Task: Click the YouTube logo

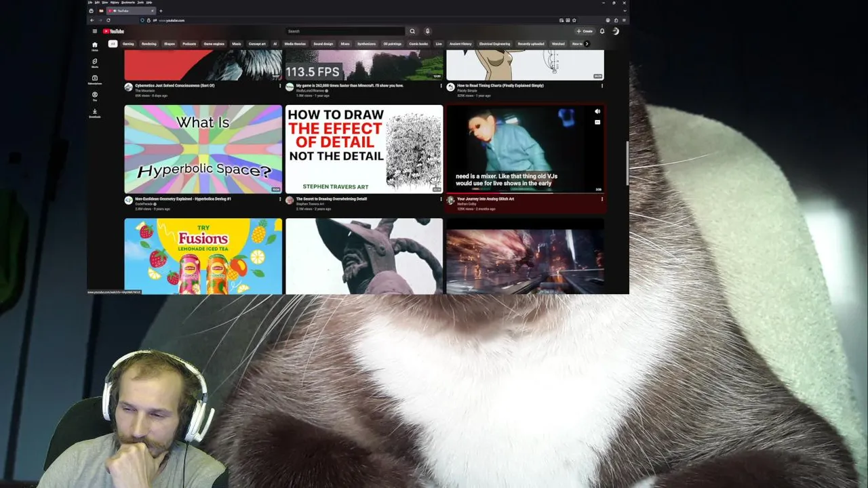Action: pos(113,31)
